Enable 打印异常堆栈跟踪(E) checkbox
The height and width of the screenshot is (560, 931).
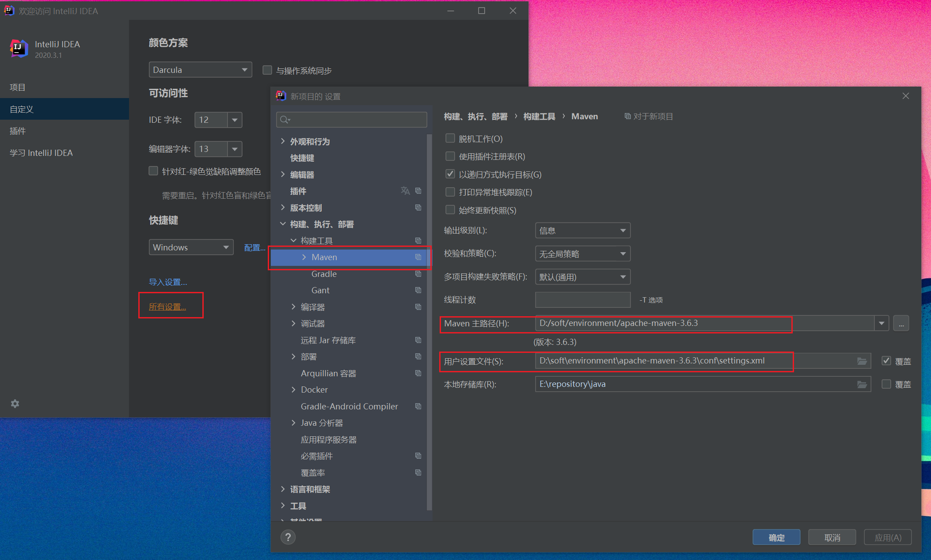[450, 192]
